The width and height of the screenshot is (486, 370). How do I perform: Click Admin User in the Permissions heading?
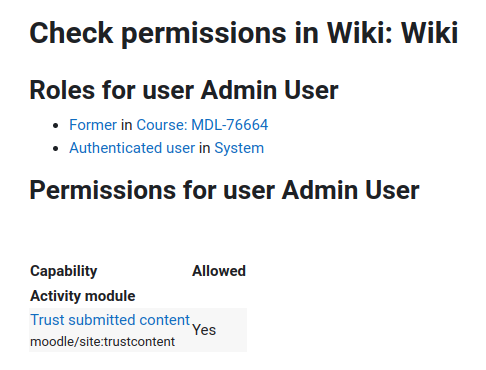pos(350,190)
